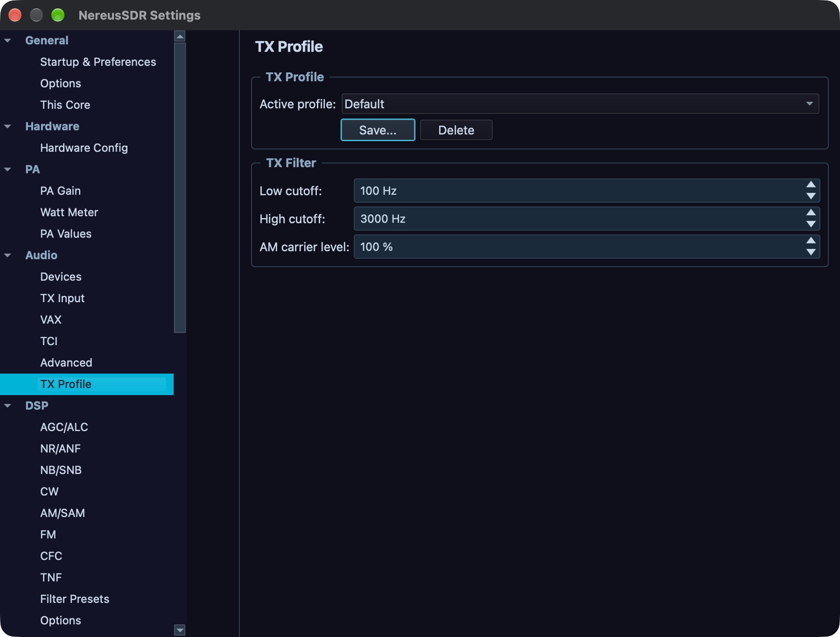Open Hardware Config settings

coord(84,148)
